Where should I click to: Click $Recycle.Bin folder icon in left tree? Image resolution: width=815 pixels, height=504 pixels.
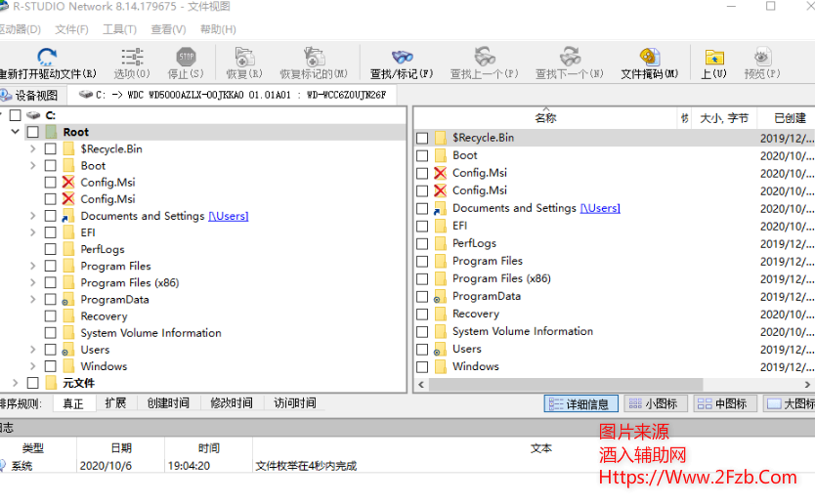(68, 148)
